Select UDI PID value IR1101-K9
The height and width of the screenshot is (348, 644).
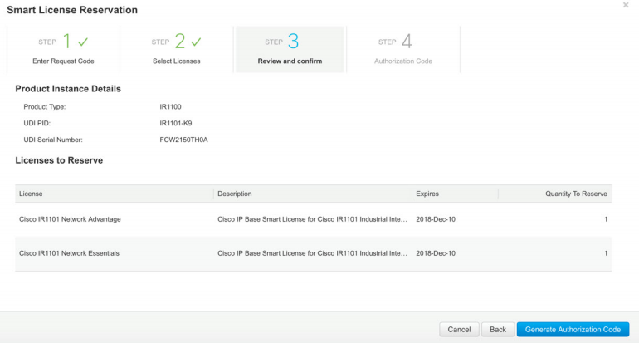point(176,123)
